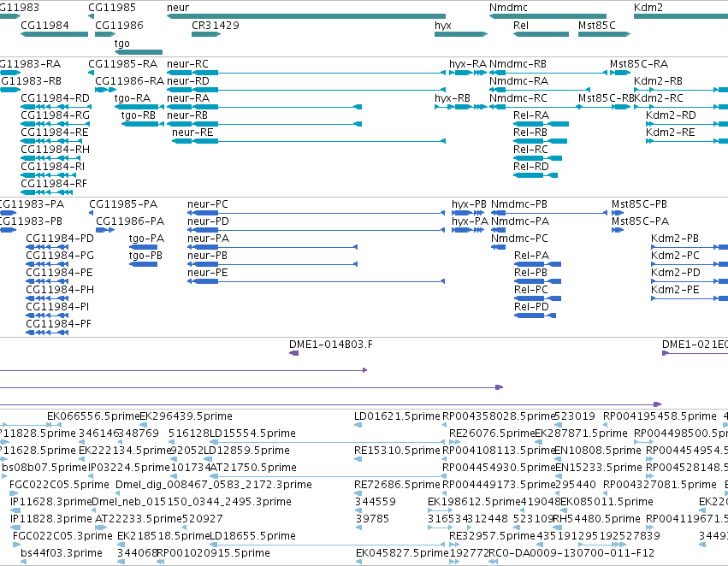This screenshot has height=566, width=728.
Task: Click transcript CG11984-RG
Action: pyautogui.click(x=56, y=124)
